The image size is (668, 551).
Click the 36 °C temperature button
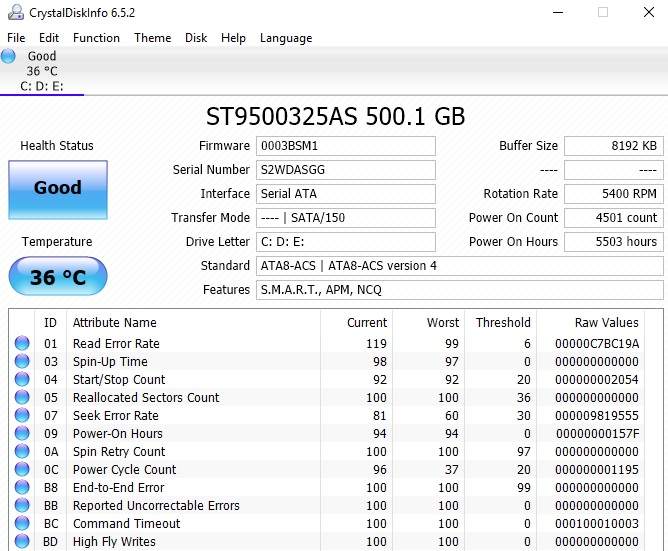pos(57,277)
